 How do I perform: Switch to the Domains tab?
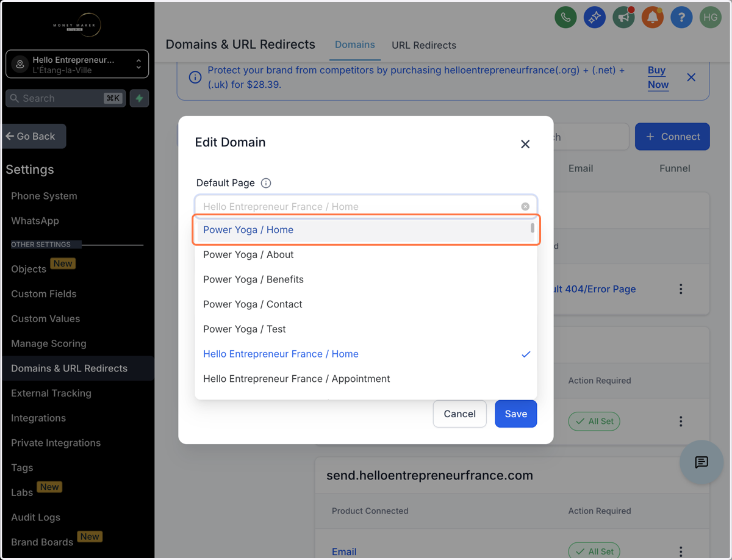[355, 45]
